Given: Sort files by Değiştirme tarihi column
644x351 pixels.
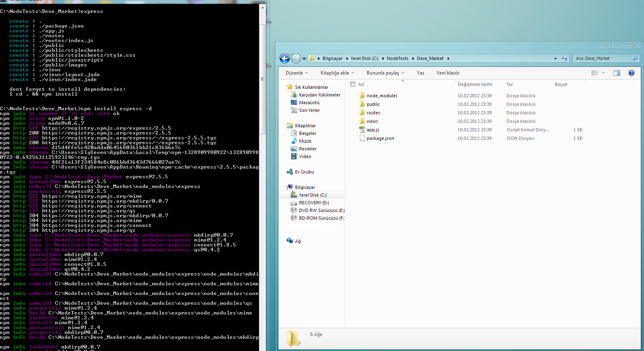Looking at the screenshot, I should click(475, 84).
